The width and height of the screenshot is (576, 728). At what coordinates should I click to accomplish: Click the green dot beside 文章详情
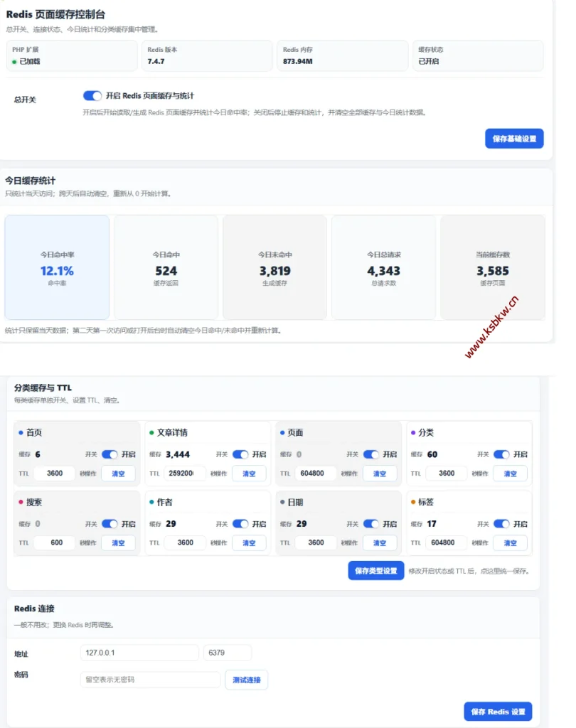click(x=151, y=433)
